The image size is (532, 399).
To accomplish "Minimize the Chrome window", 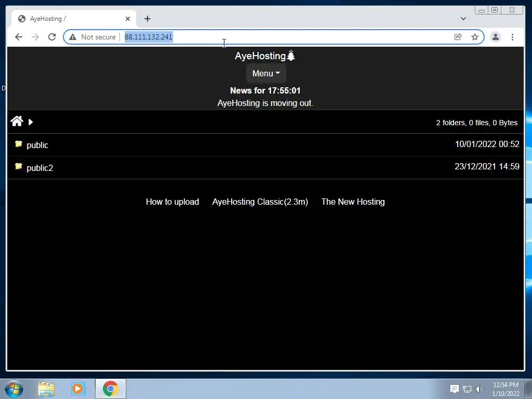I will click(482, 10).
